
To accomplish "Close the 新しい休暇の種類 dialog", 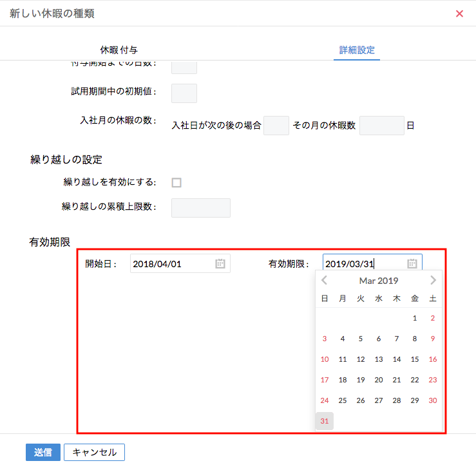I will pyautogui.click(x=459, y=14).
